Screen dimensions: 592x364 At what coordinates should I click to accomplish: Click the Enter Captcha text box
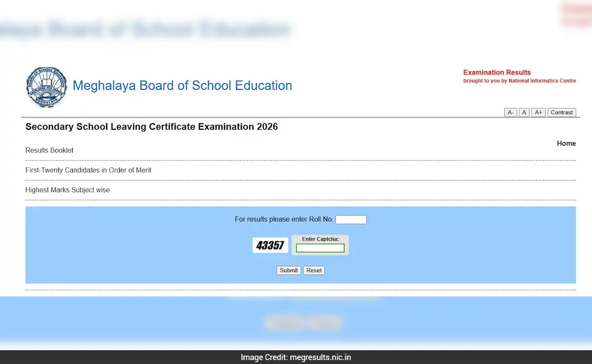click(320, 248)
